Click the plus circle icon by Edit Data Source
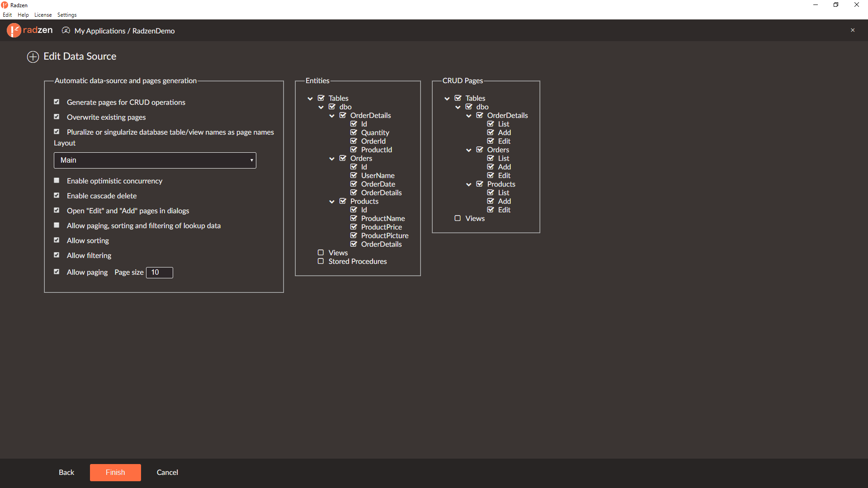Screen dimensions: 868x488 click(x=33, y=57)
